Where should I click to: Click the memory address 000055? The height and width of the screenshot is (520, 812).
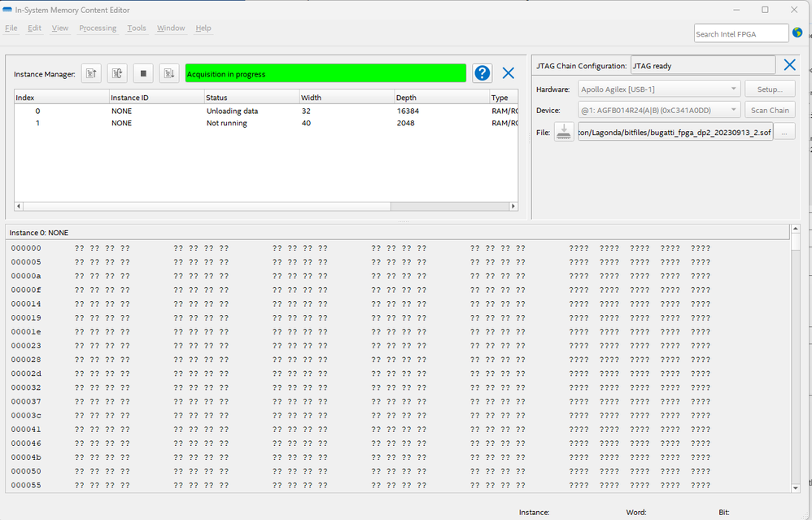point(26,485)
